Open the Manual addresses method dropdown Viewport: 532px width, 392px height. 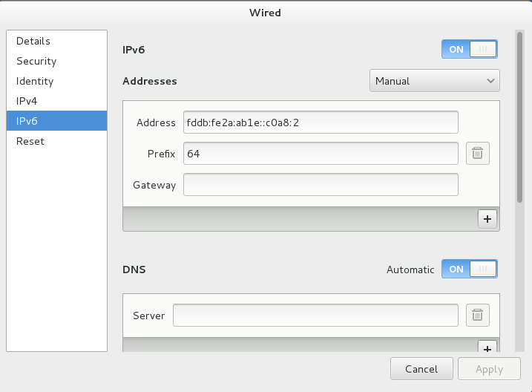[434, 81]
